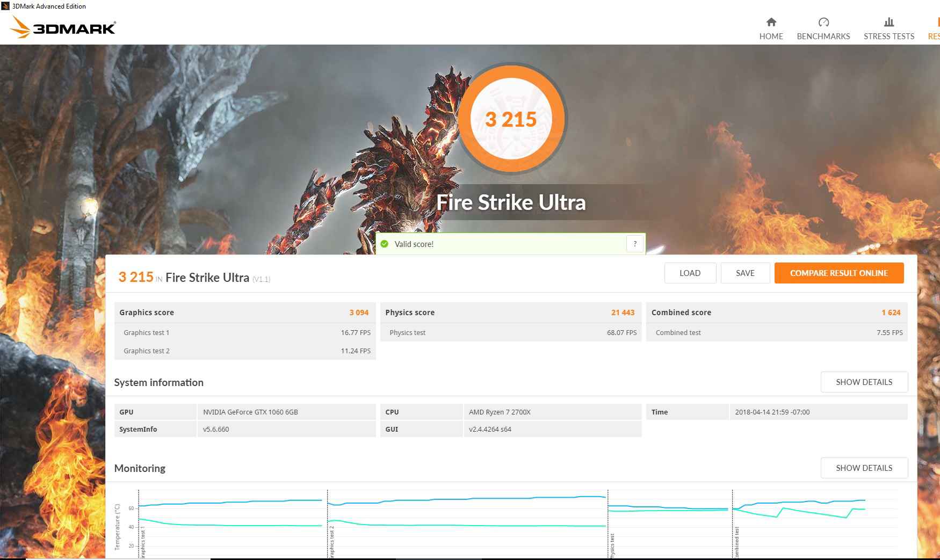Click the NVIDIA GeForce GTX 1060 6GB value
The image size is (940, 560).
point(250,412)
